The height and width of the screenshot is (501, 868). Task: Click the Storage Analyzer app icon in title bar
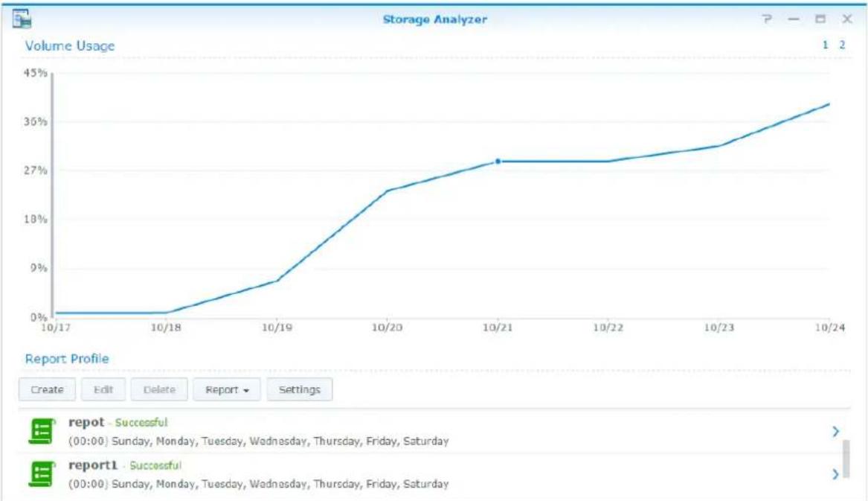[22, 19]
